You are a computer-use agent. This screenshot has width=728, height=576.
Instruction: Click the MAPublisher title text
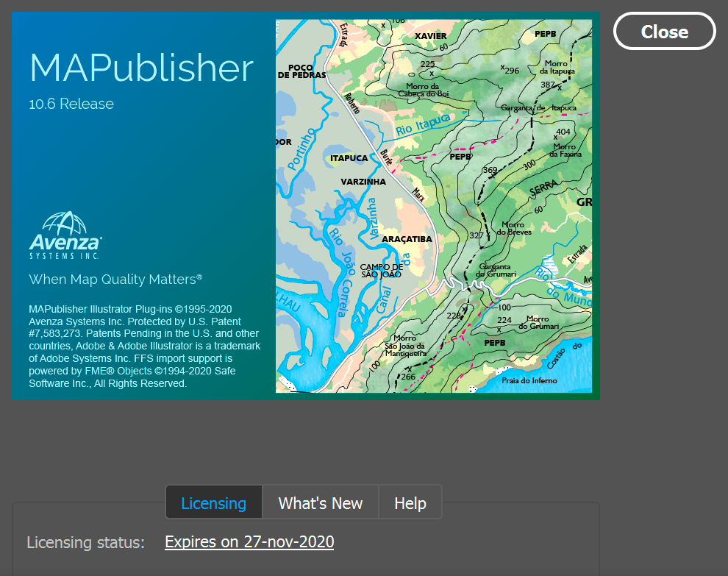pyautogui.click(x=142, y=68)
